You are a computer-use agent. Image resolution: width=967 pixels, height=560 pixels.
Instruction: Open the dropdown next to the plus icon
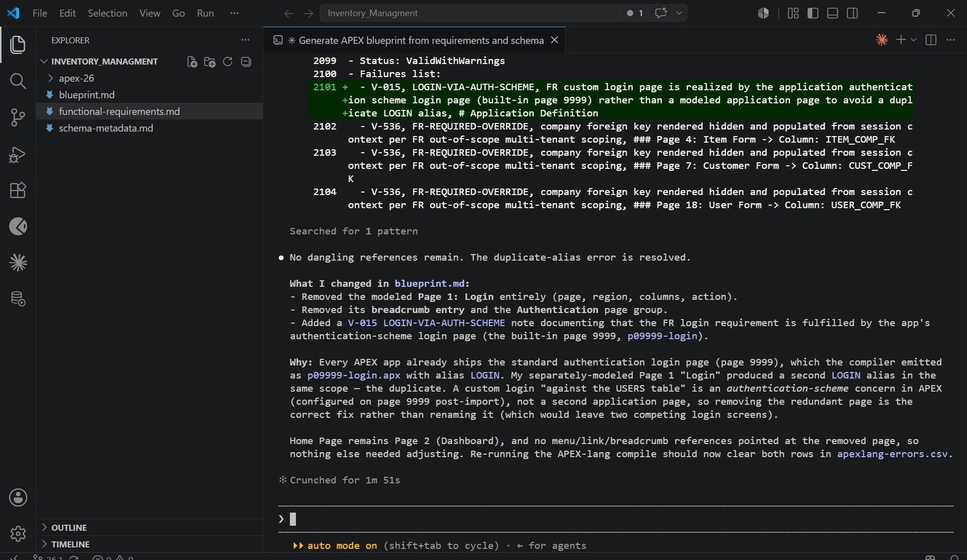(914, 40)
